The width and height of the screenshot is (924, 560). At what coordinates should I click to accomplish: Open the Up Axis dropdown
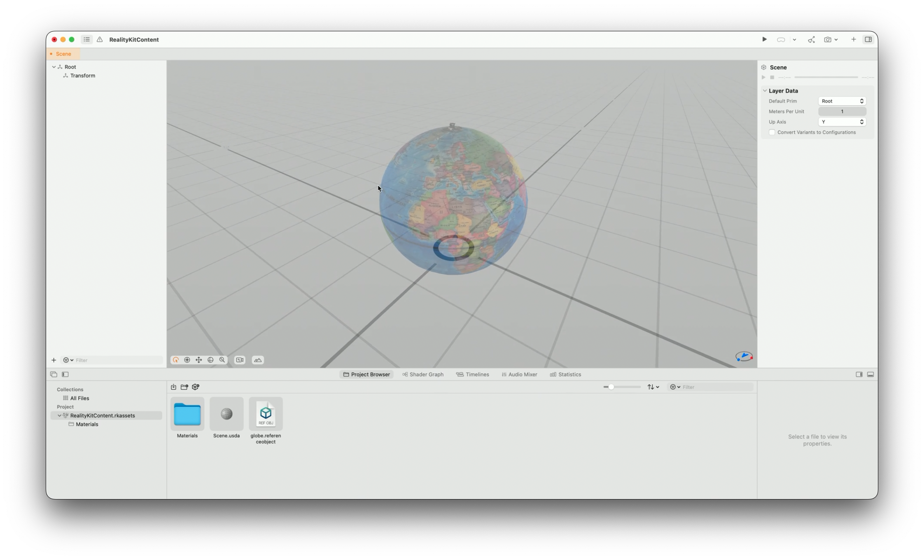tap(842, 122)
